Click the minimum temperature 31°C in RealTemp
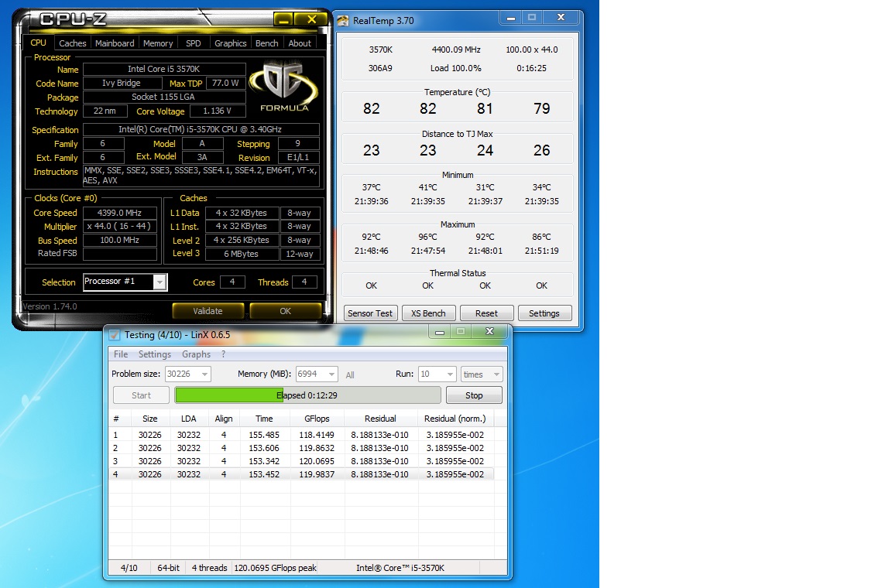The image size is (892, 588). [x=485, y=187]
